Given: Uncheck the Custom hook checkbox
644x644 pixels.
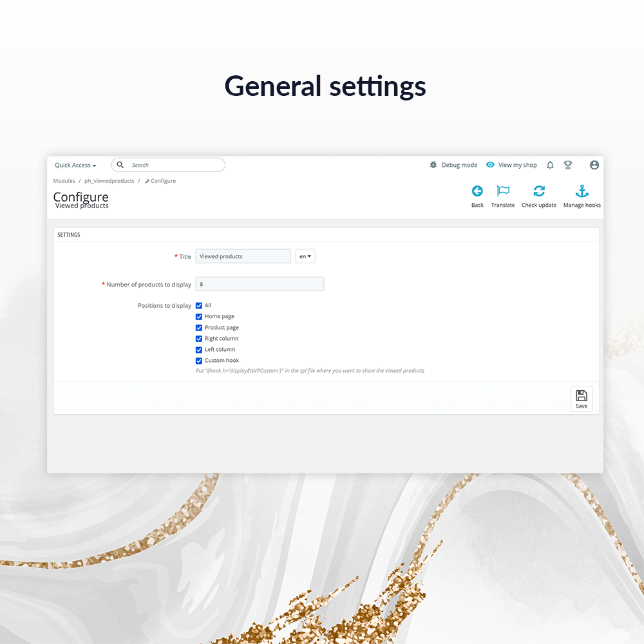Looking at the screenshot, I should (199, 361).
